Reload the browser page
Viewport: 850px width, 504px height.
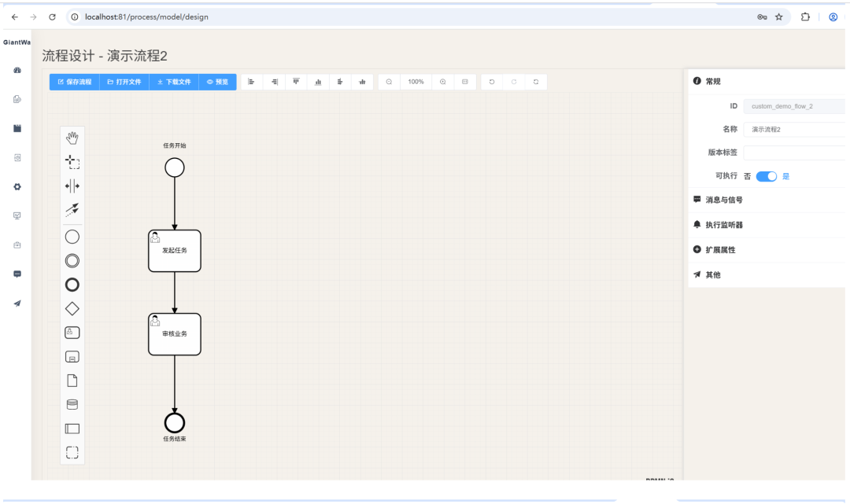(x=52, y=17)
